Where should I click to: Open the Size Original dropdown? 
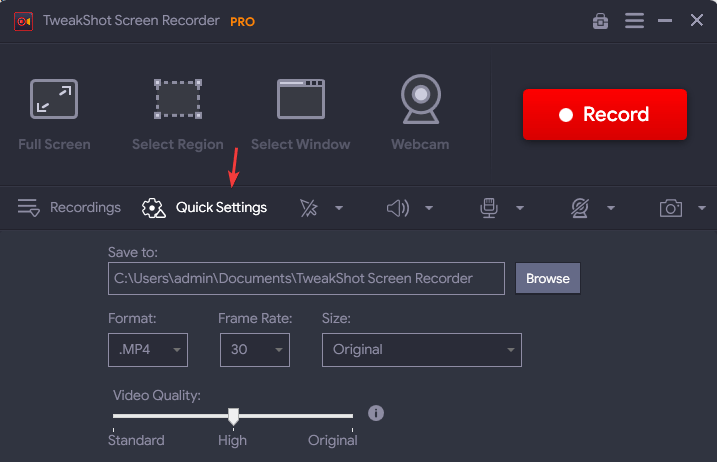[x=422, y=350]
